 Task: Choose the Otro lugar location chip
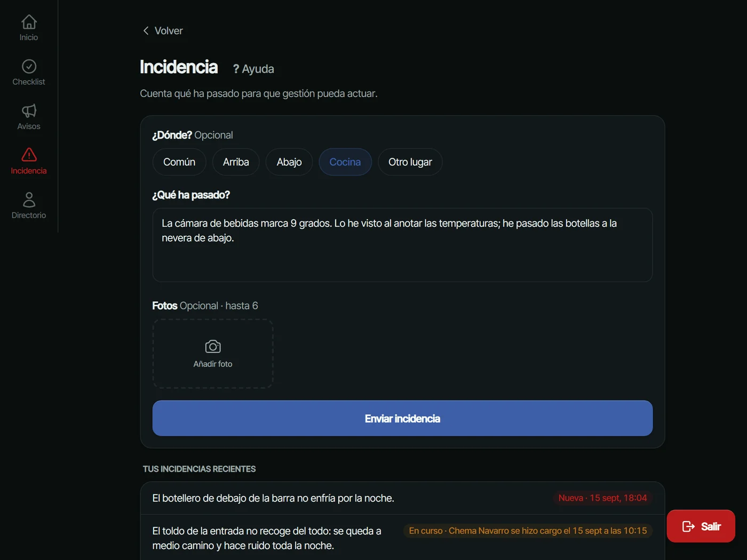click(410, 162)
